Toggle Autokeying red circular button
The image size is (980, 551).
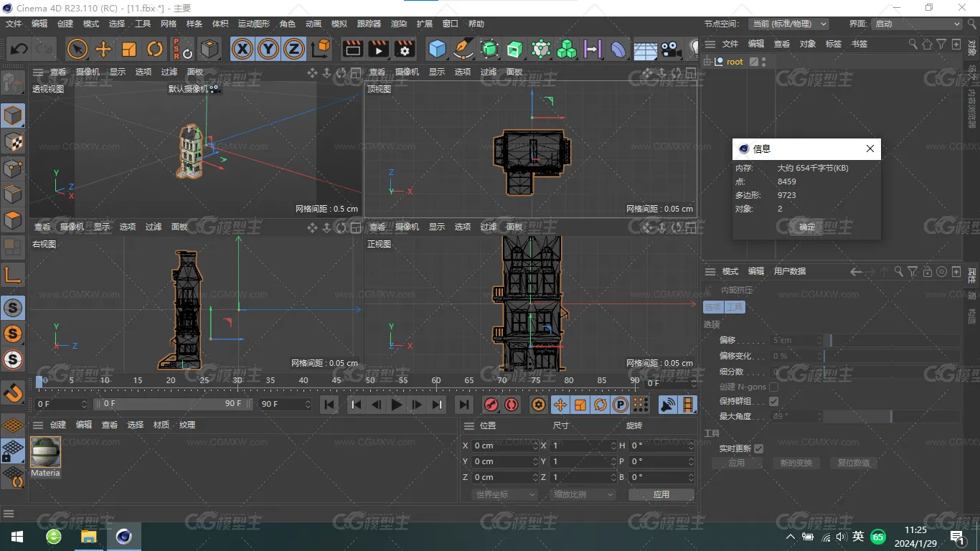pos(511,405)
